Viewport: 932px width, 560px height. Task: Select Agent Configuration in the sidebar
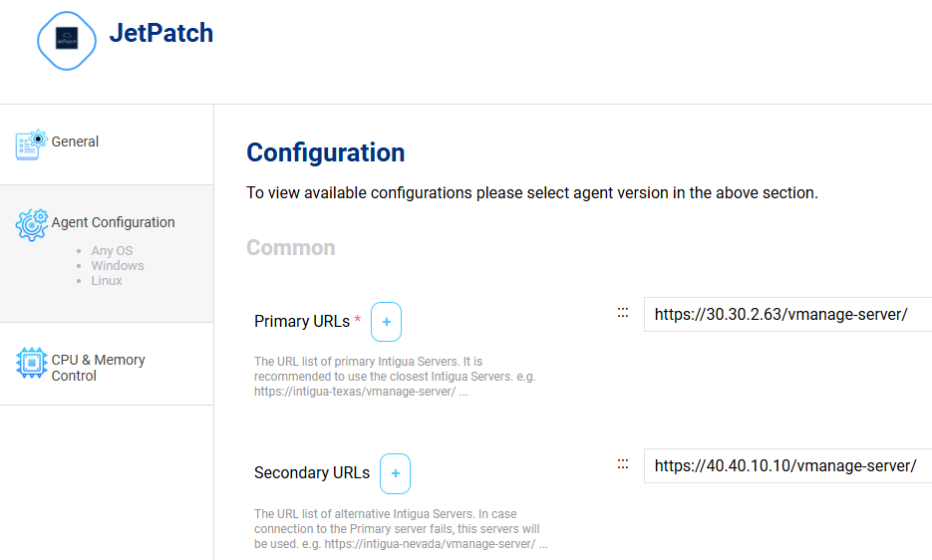113,222
